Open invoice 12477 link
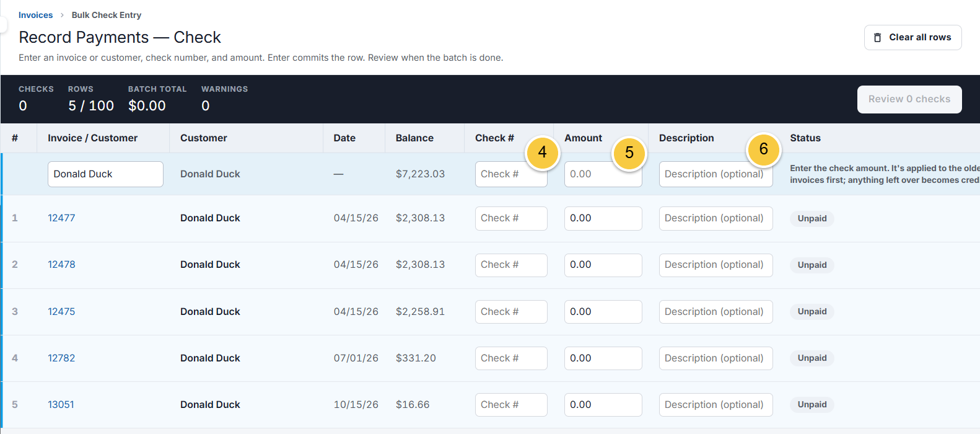The height and width of the screenshot is (434, 980). [61, 218]
